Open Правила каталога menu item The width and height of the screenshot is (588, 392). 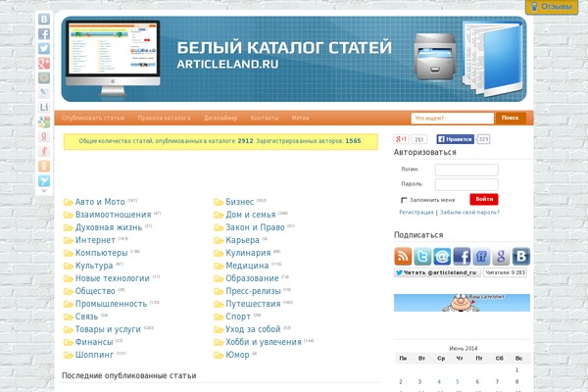[164, 118]
